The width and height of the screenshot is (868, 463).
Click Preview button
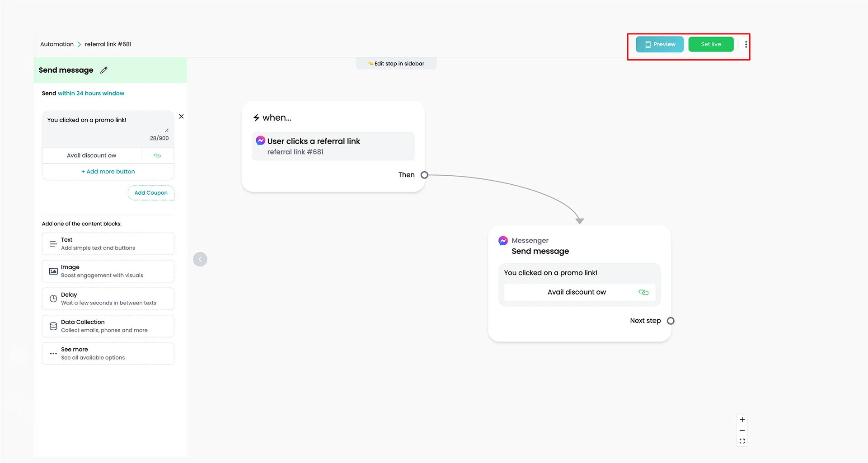tap(660, 44)
